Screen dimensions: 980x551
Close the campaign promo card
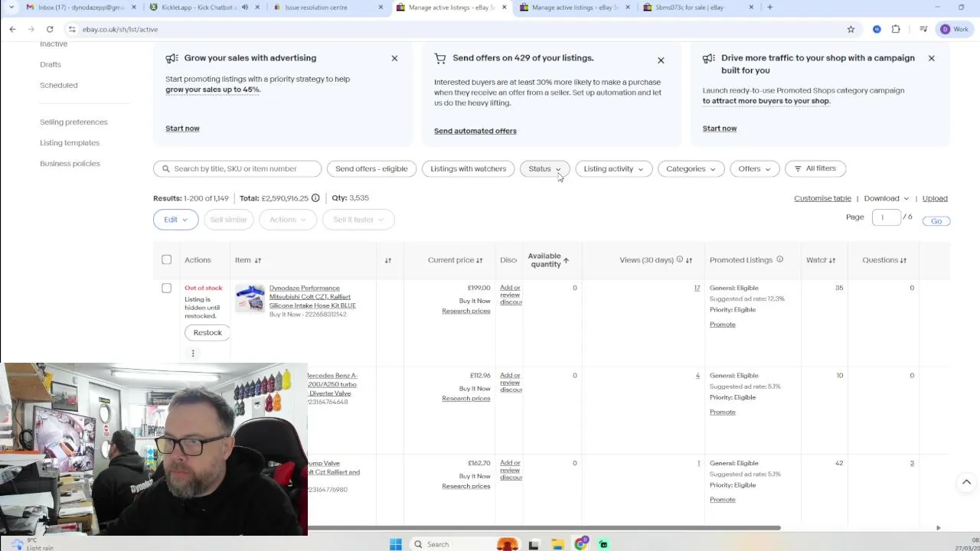(x=931, y=58)
